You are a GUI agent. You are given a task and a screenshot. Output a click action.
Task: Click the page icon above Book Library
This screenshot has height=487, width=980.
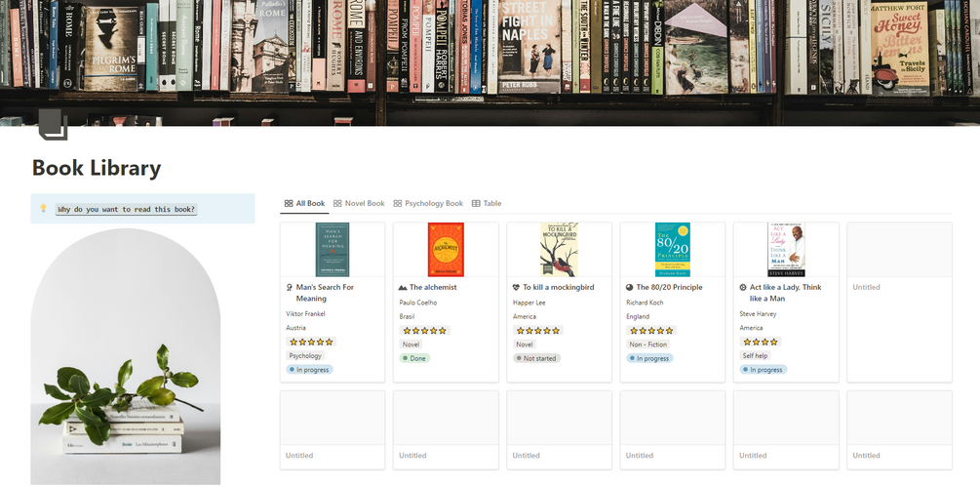pos(53,127)
